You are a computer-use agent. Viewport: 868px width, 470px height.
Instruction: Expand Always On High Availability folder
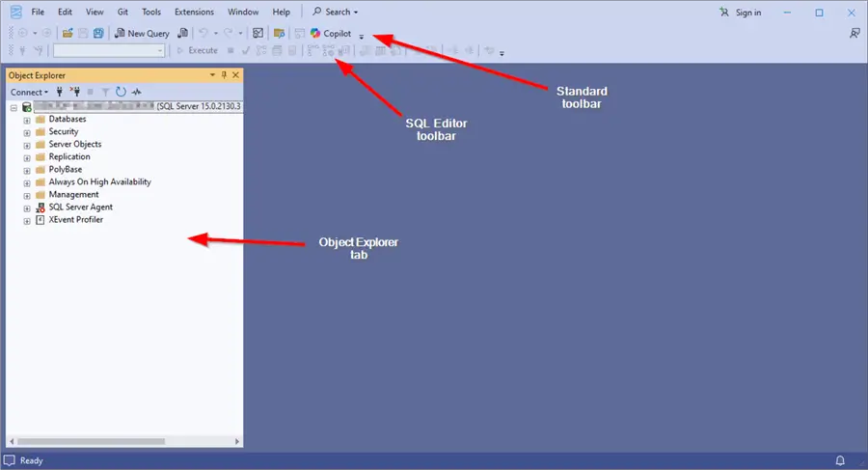click(x=27, y=183)
